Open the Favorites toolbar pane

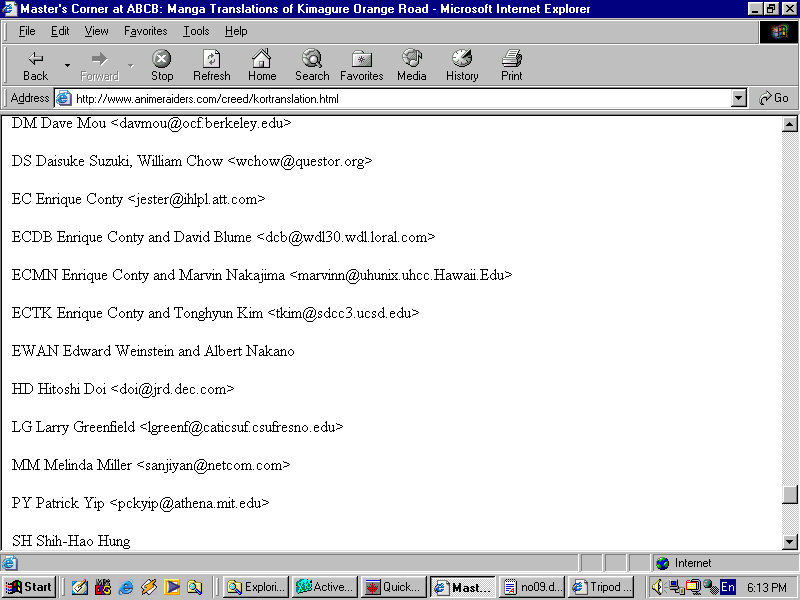click(361, 65)
